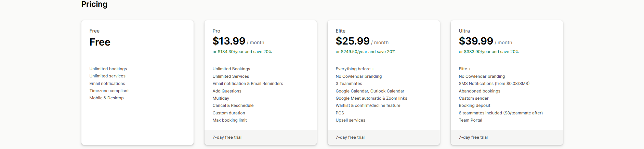Click Max booking limit in Pro plan
The image size is (644, 149).
click(229, 120)
